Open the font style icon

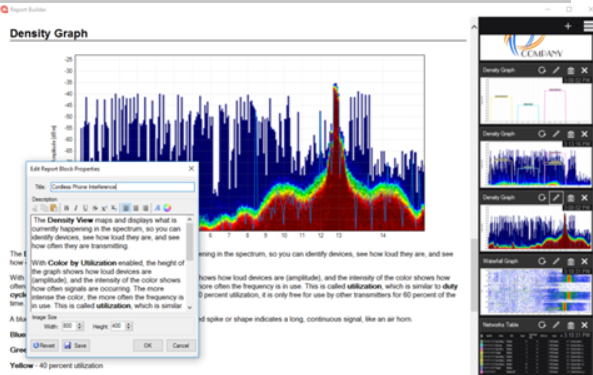click(x=157, y=208)
